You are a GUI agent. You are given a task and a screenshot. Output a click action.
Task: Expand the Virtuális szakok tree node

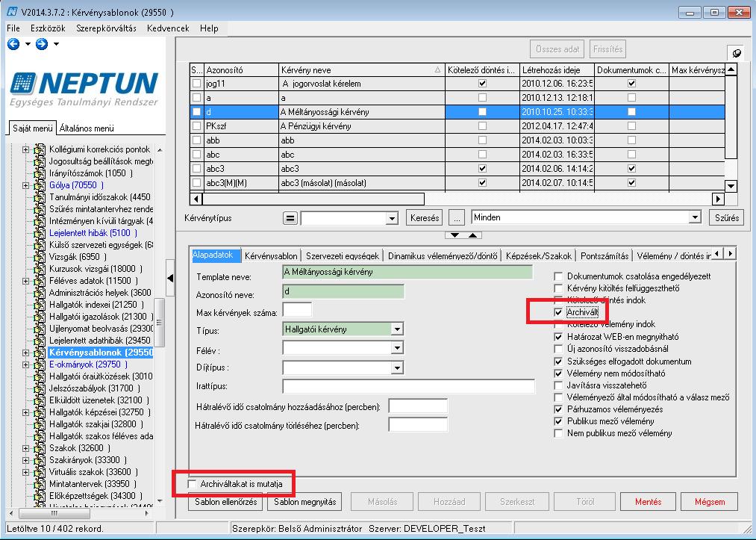pyautogui.click(x=25, y=472)
